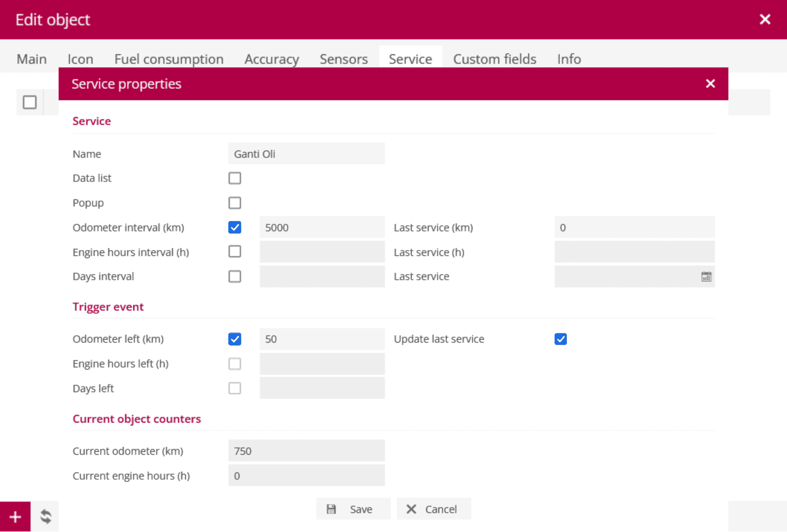
Task: Enable the Data list checkbox
Action: [x=235, y=178]
